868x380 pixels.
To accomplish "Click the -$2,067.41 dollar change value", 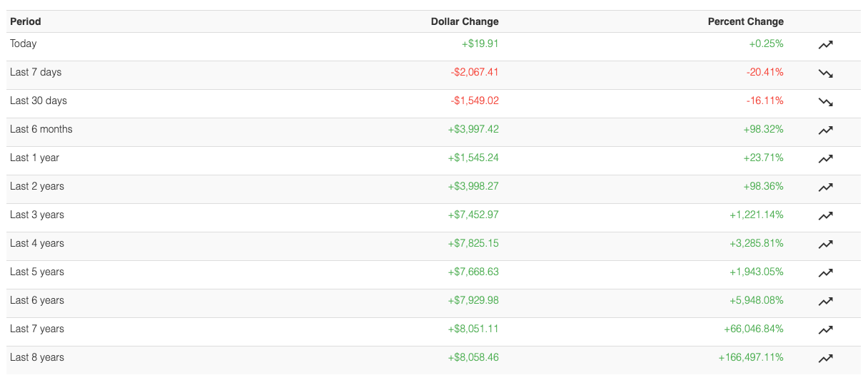I will point(475,72).
